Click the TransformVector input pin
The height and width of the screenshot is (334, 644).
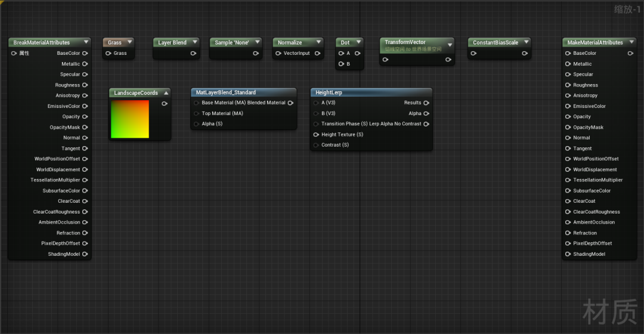point(385,60)
